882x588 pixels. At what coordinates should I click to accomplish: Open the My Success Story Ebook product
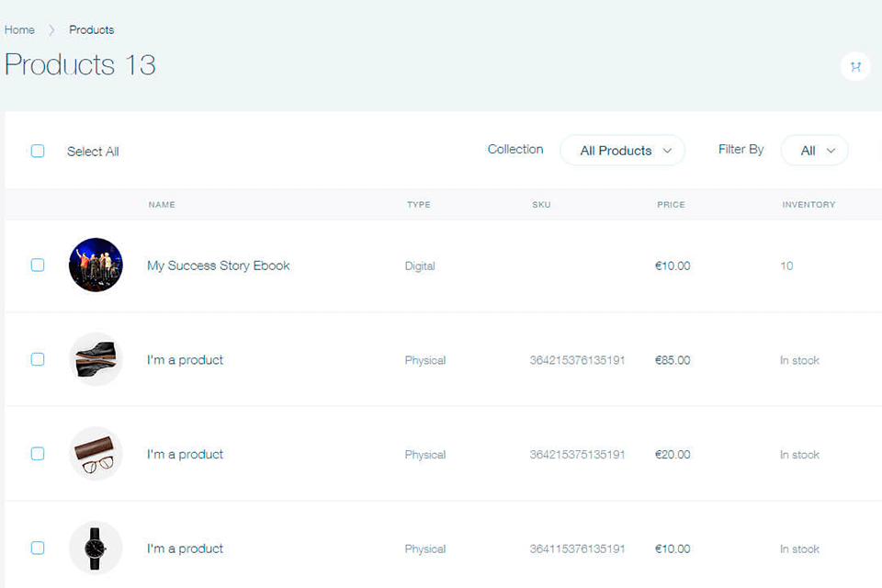click(219, 266)
